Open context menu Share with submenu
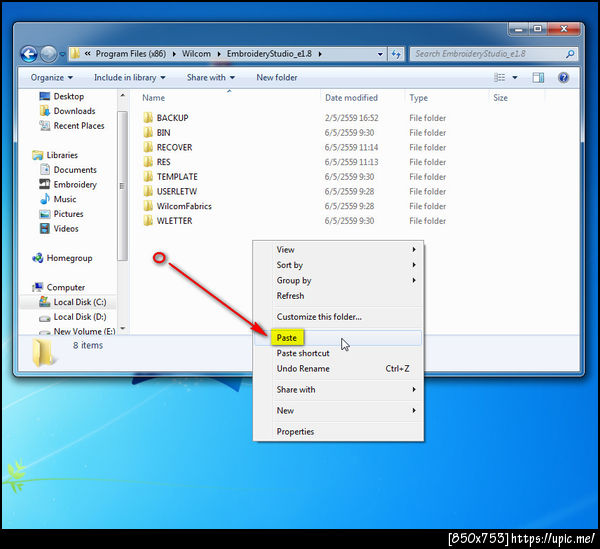Viewport: 600px width, 549px height. click(338, 389)
